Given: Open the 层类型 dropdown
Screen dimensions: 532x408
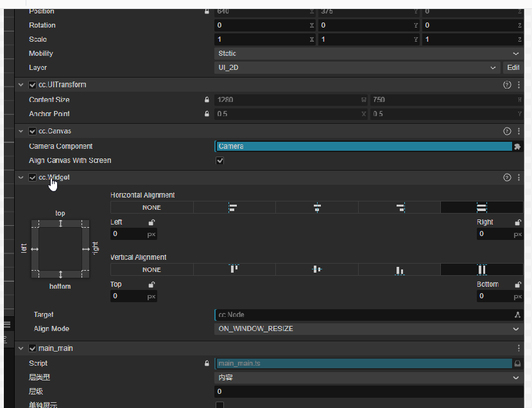Looking at the screenshot, I should [x=368, y=377].
